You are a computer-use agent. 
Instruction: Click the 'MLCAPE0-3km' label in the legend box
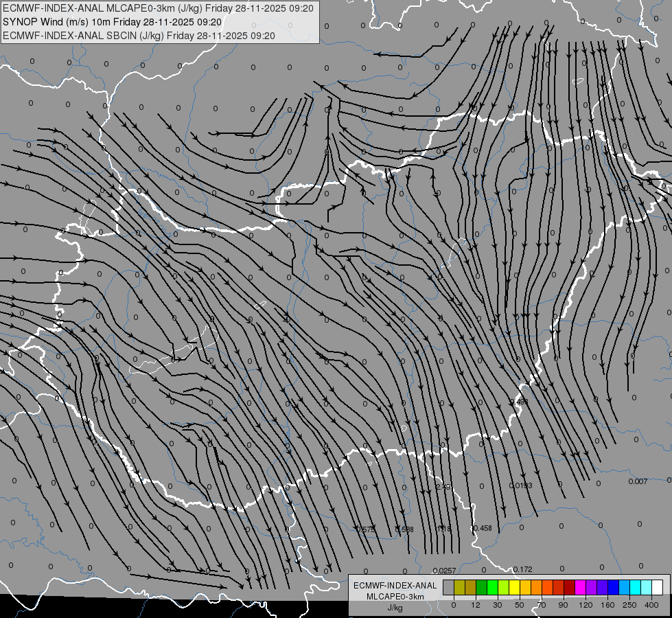395,597
